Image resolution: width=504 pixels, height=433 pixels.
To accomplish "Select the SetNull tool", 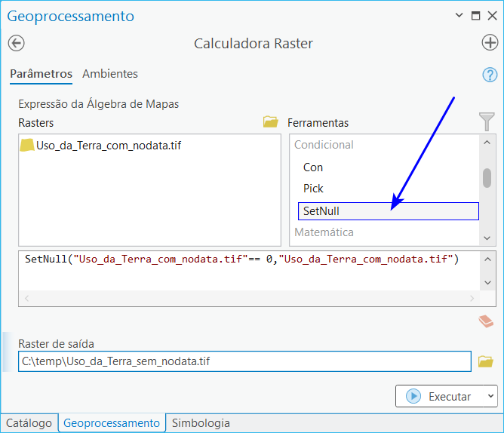I will tap(389, 211).
